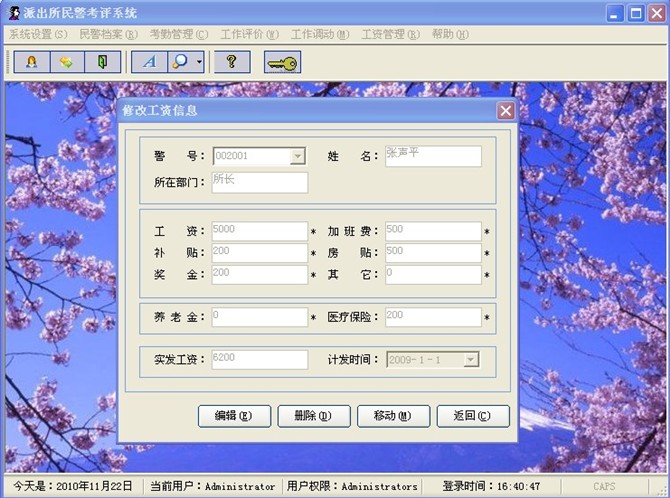The width and height of the screenshot is (670, 498).
Task: Click the 其它 input field
Action: point(433,275)
